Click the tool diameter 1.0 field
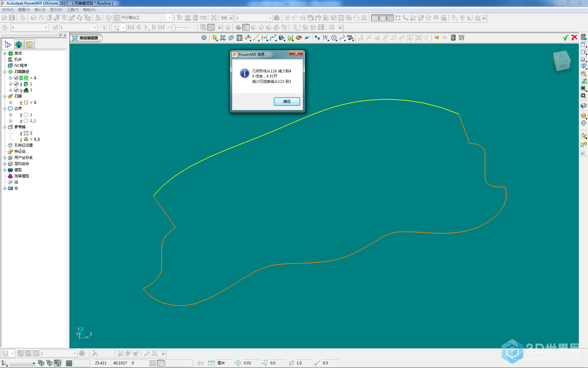This screenshot has height=368, width=588. click(303, 363)
